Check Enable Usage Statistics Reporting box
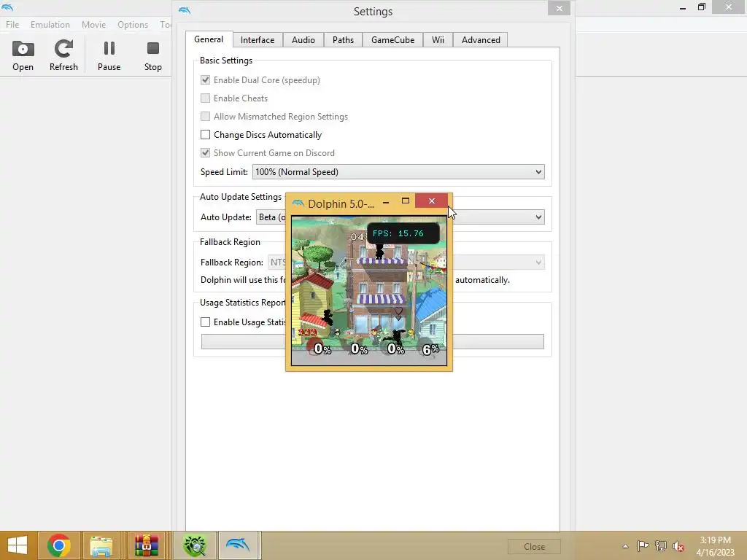 (205, 322)
